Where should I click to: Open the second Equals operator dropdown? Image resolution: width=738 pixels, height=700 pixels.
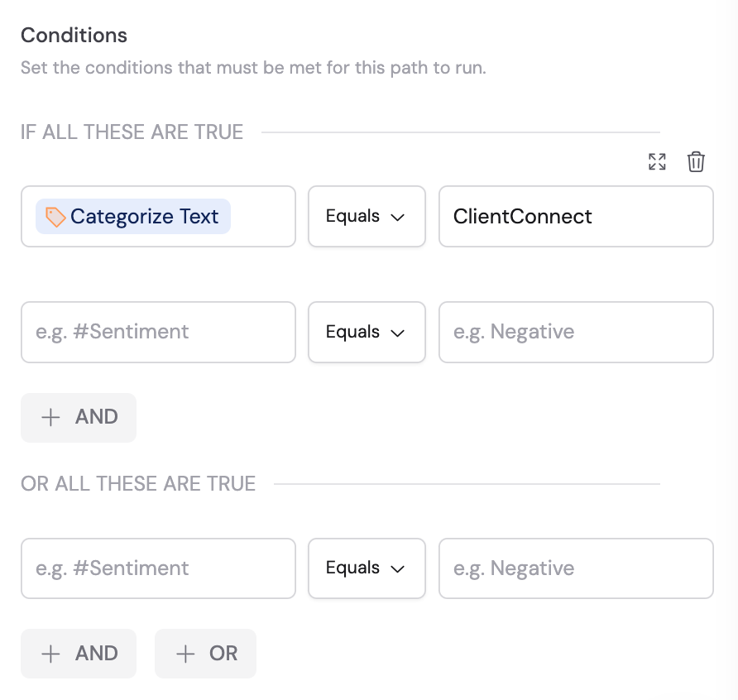[x=367, y=333]
